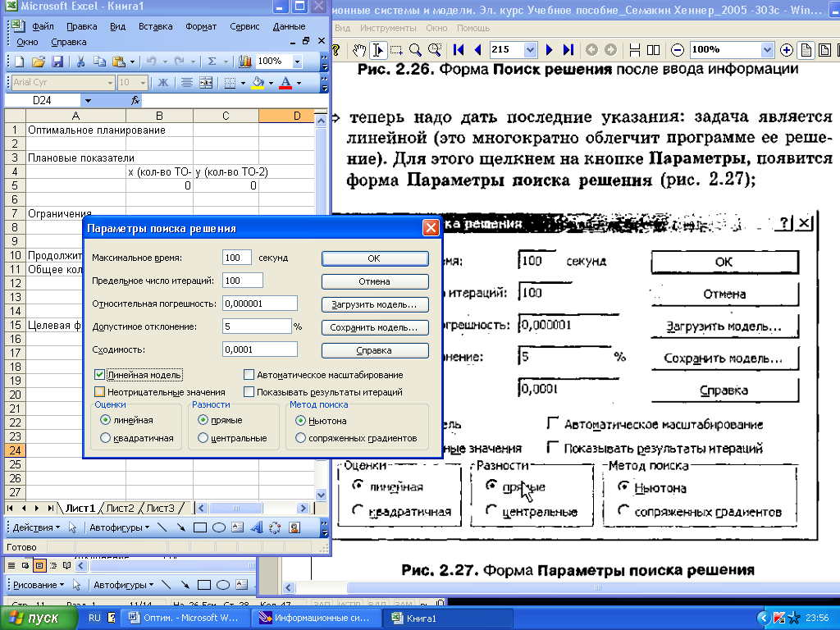Go to previous page in viewer

click(478, 50)
